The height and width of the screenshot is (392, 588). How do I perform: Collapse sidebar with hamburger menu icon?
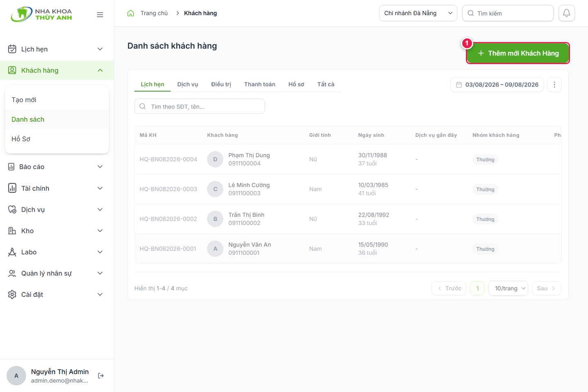coord(100,15)
